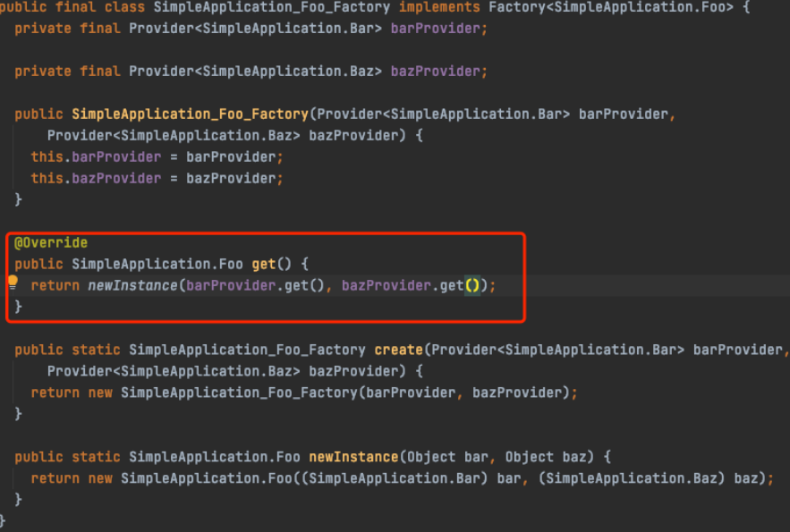Click the yellow intention lightbulb icon
This screenshot has height=532, width=790.
point(12,284)
